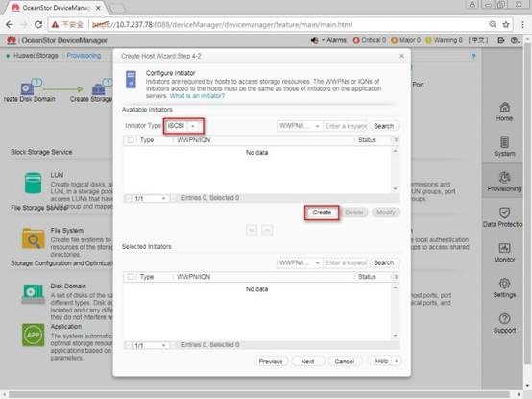The width and height of the screenshot is (532, 399).
Task: Reload the page with the refresh icon
Action: (x=38, y=24)
